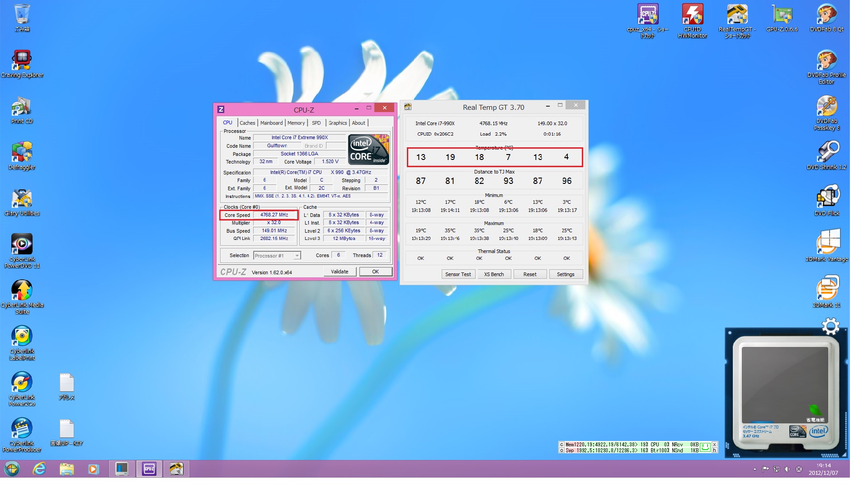Switch to the Memory tab
Screen dimensions: 868x488
pos(296,123)
